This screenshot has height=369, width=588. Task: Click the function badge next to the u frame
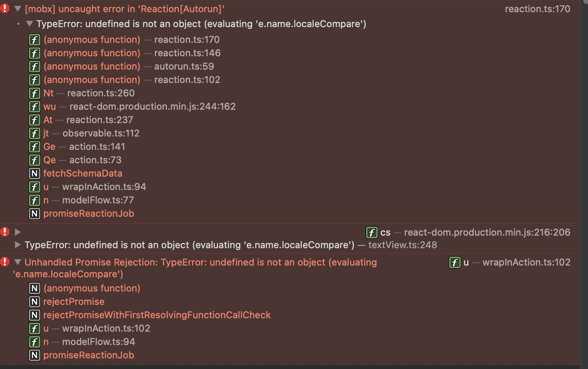click(35, 187)
